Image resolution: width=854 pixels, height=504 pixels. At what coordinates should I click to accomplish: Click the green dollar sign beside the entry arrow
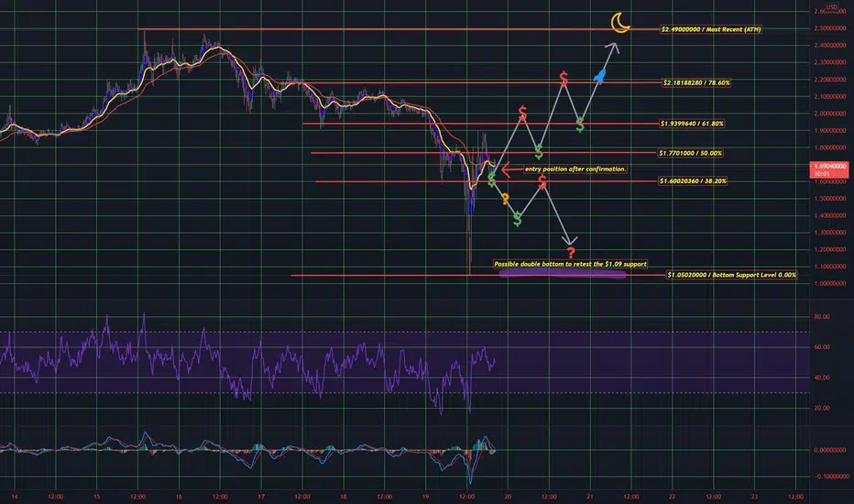point(492,180)
